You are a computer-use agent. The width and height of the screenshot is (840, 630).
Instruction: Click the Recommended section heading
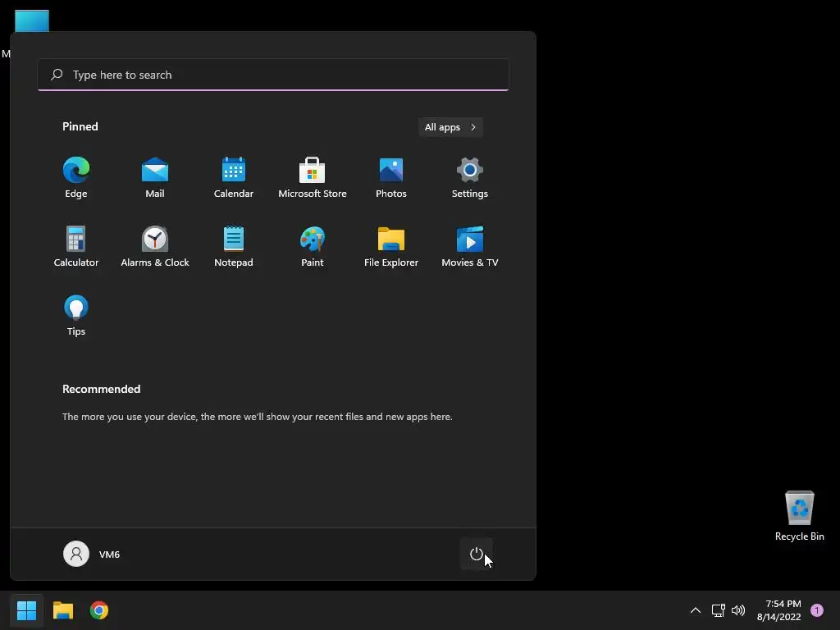101,389
